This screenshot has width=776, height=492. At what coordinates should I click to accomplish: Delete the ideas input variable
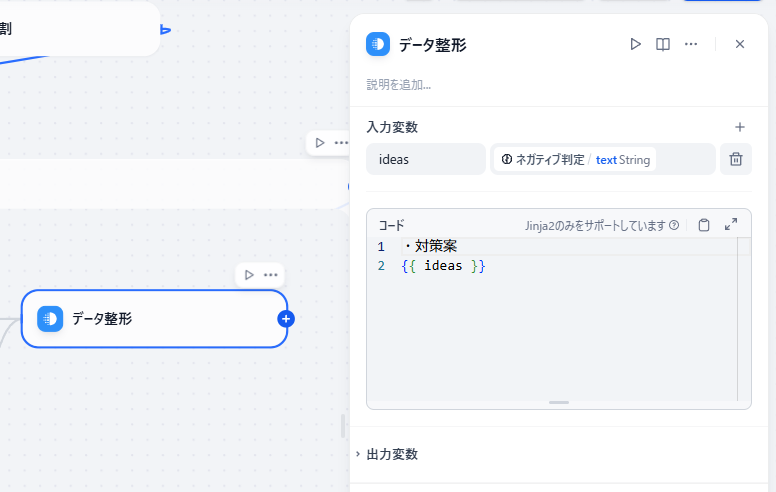point(736,159)
